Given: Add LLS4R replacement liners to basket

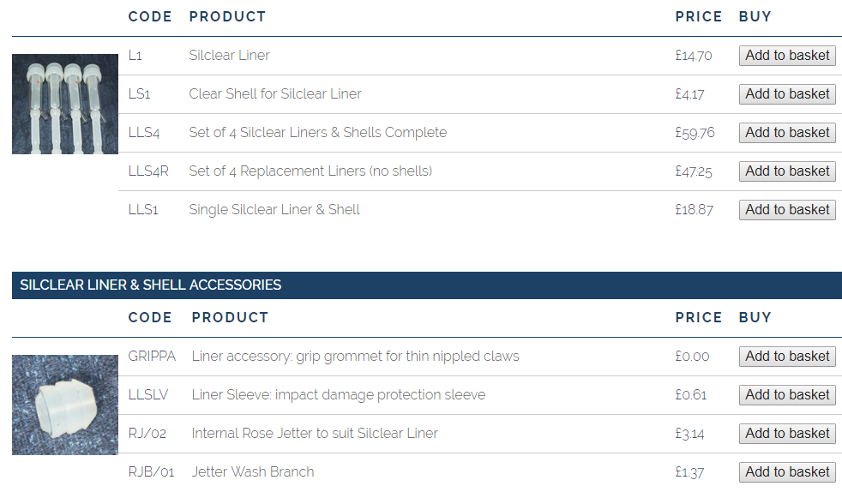Looking at the screenshot, I should tap(787, 171).
